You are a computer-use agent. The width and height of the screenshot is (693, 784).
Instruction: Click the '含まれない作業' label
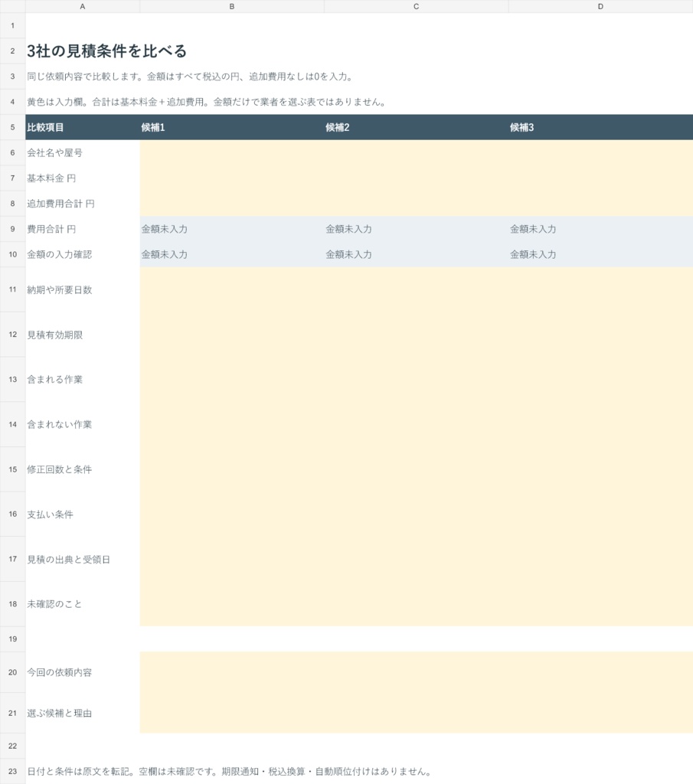(60, 424)
